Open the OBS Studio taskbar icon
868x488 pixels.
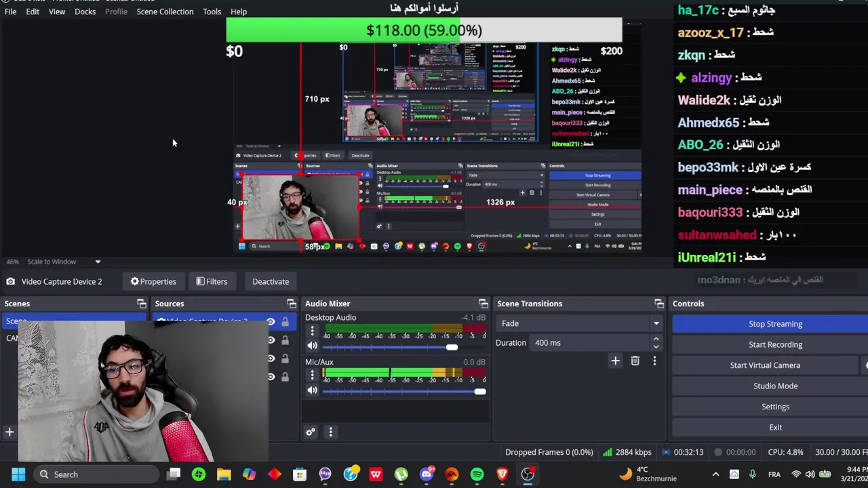tap(528, 474)
